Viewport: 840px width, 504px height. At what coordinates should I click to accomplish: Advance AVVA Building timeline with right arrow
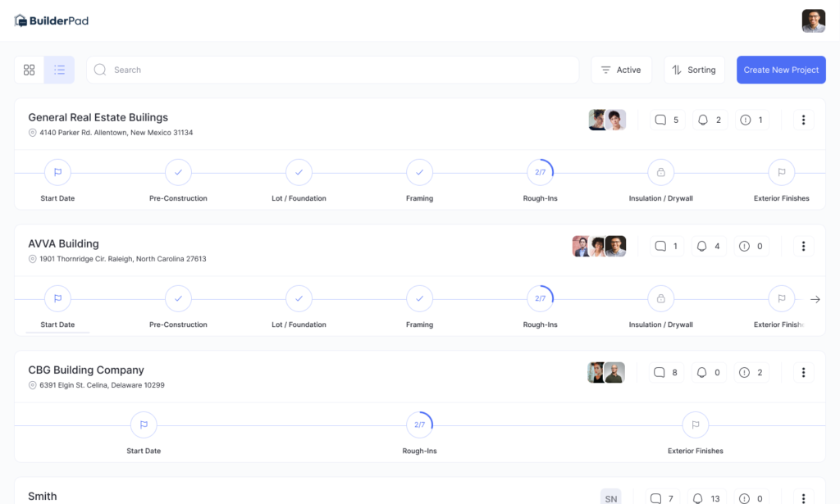tap(815, 300)
